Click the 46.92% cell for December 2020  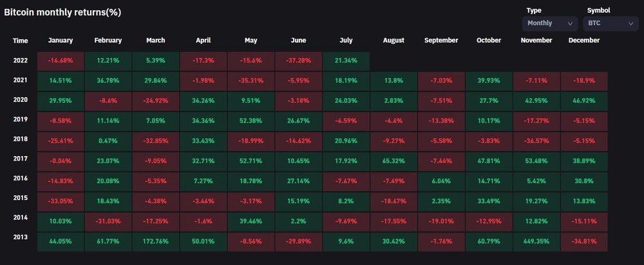584,101
